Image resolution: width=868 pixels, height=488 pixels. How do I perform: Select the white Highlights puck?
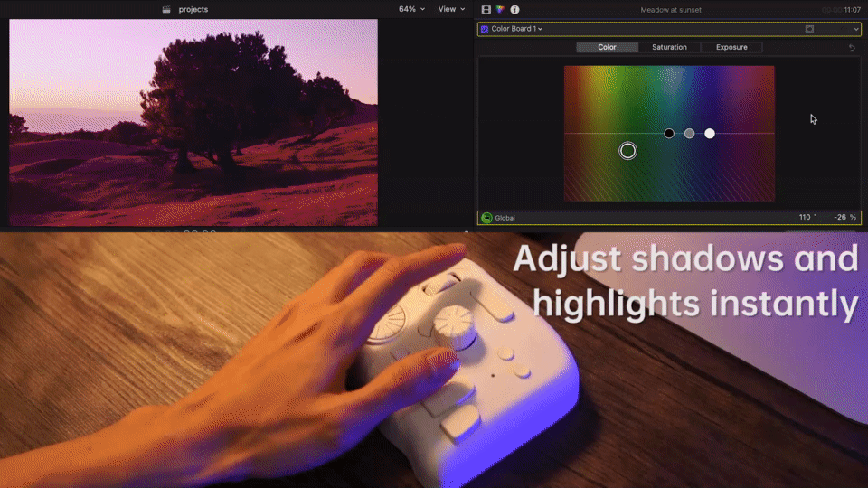tap(710, 134)
